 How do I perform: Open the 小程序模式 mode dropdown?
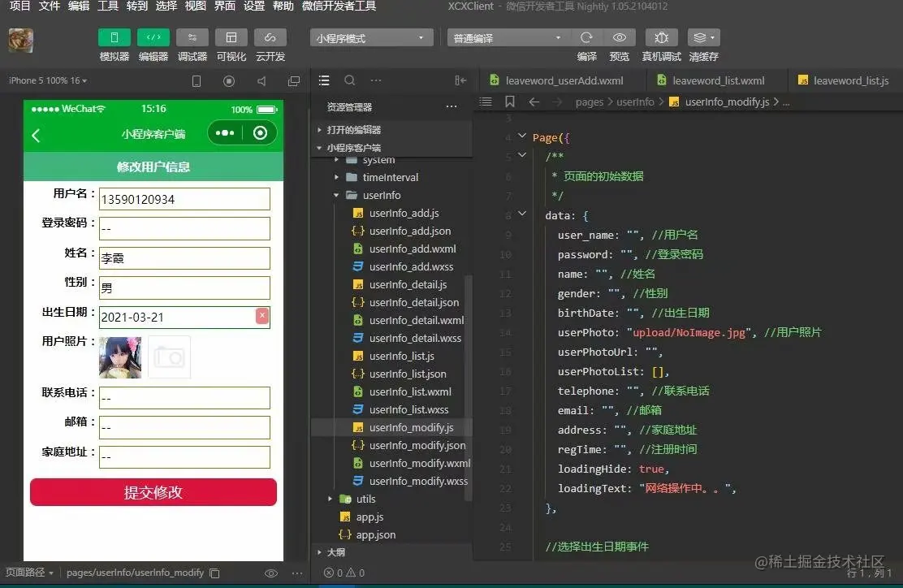pyautogui.click(x=371, y=38)
